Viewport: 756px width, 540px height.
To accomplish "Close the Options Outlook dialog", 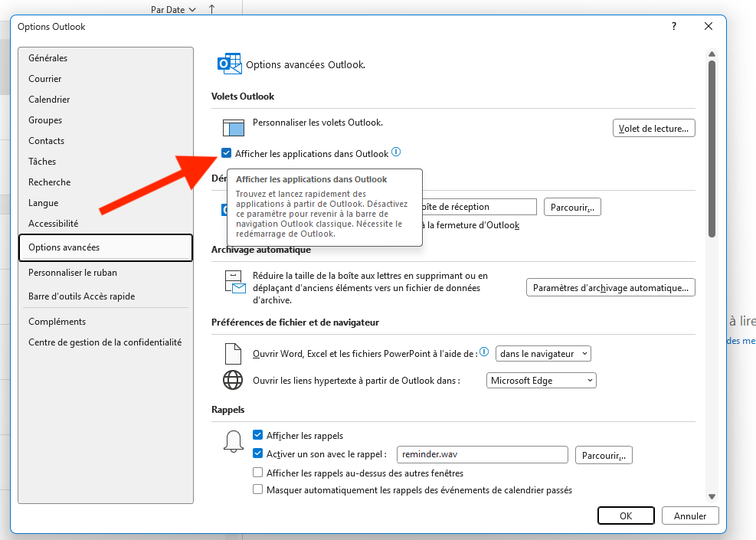I will 709,26.
